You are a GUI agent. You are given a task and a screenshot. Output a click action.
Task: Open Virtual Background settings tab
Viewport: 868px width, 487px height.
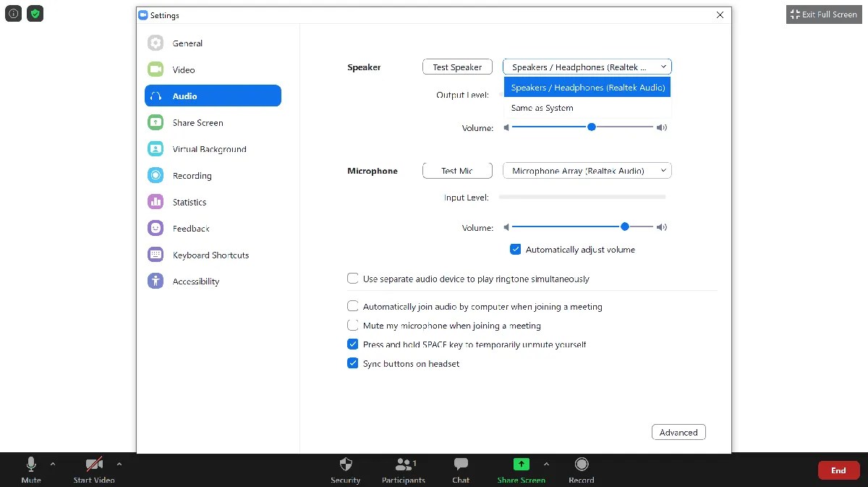tap(213, 149)
